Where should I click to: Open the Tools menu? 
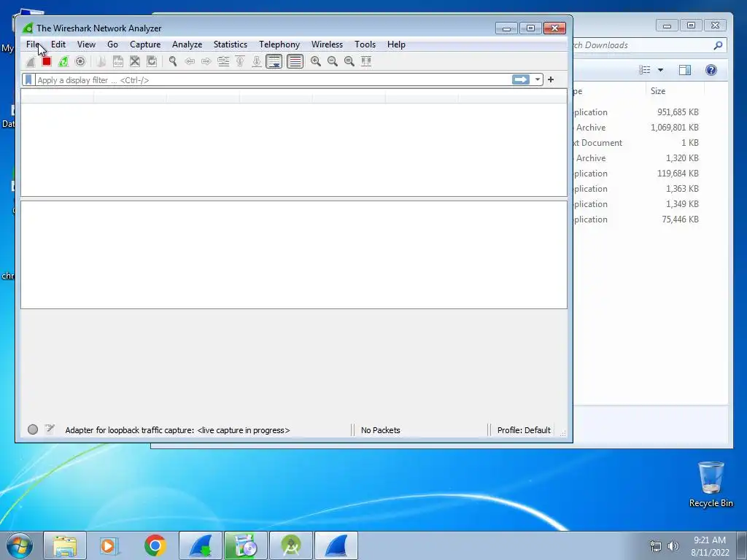click(x=365, y=44)
